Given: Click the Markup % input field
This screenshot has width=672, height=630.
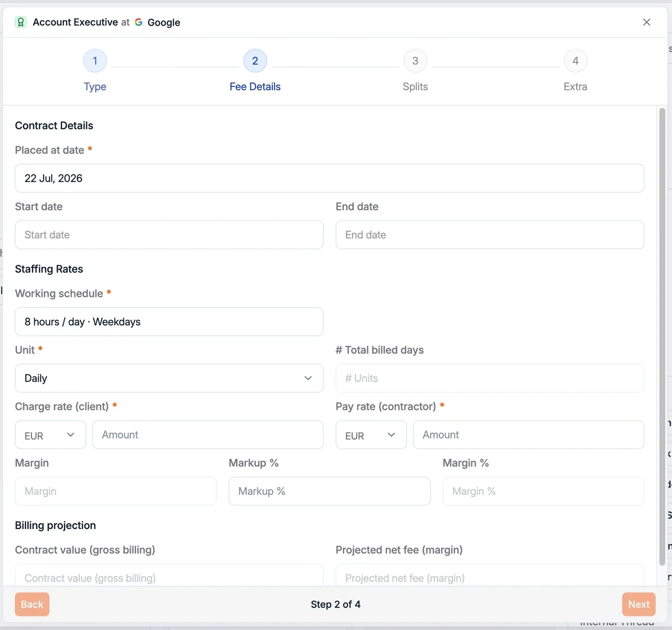Looking at the screenshot, I should 329,491.
